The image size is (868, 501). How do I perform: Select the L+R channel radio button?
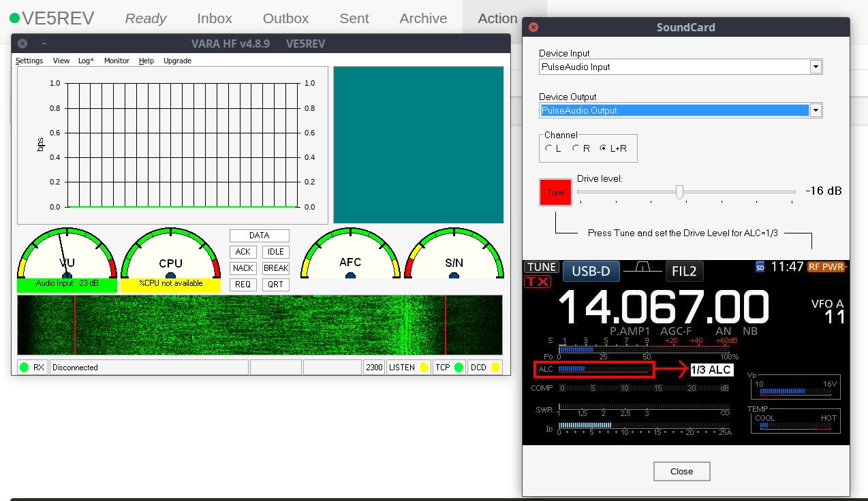pyautogui.click(x=603, y=148)
